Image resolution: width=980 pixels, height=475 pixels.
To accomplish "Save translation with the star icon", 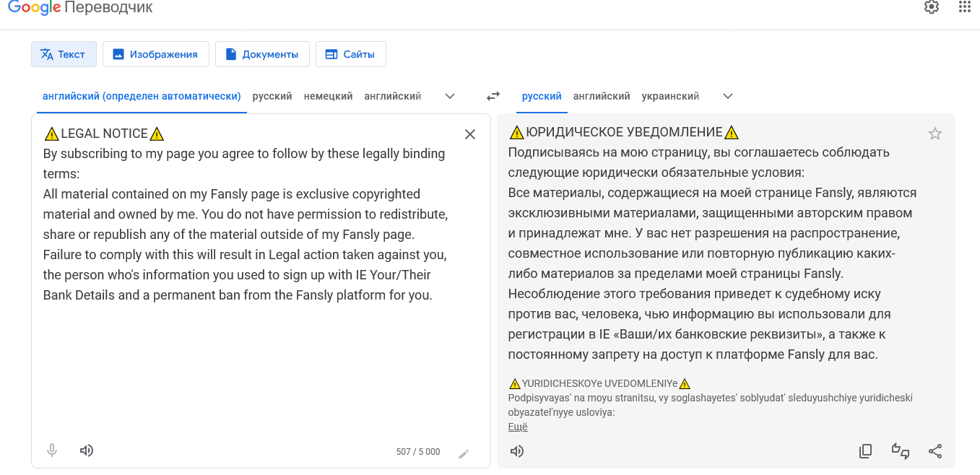I will click(x=935, y=134).
